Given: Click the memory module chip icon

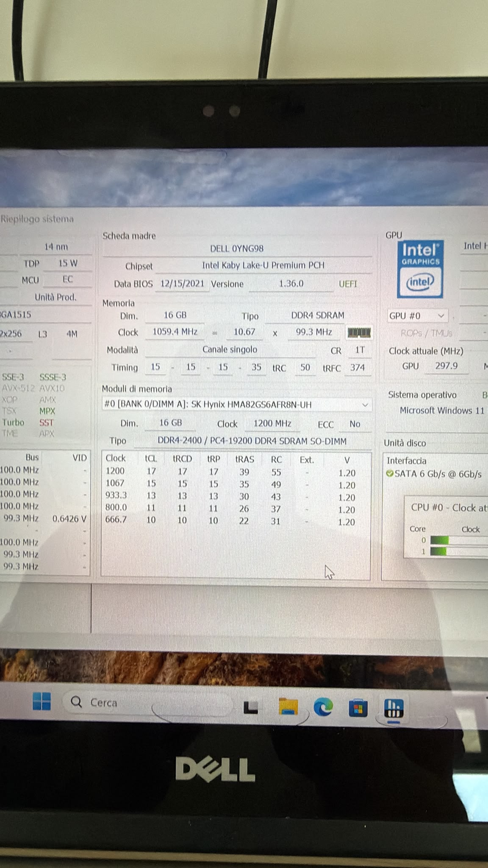Looking at the screenshot, I should (359, 333).
